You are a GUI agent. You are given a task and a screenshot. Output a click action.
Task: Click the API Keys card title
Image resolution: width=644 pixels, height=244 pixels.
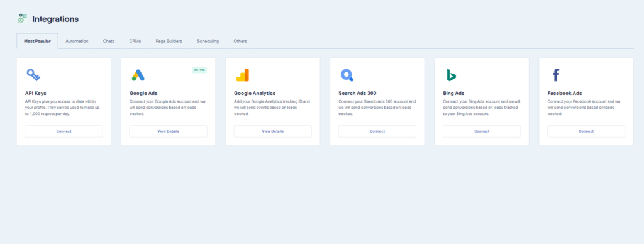point(36,93)
